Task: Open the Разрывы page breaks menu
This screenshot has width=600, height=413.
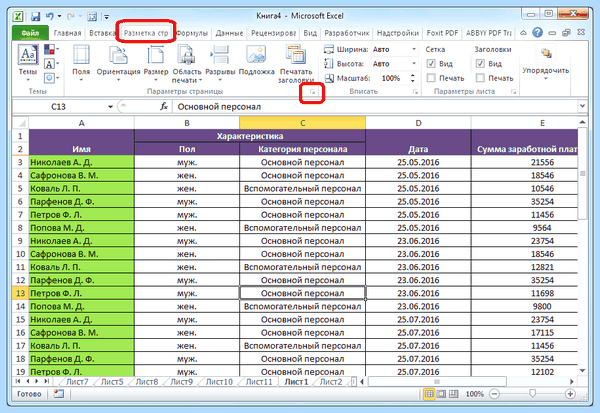Action: pyautogui.click(x=220, y=63)
